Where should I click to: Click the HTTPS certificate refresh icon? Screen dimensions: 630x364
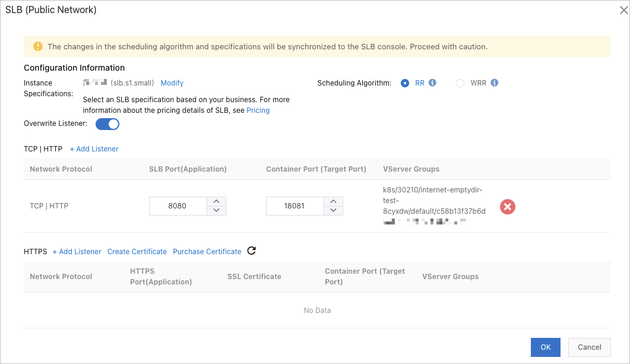click(251, 251)
